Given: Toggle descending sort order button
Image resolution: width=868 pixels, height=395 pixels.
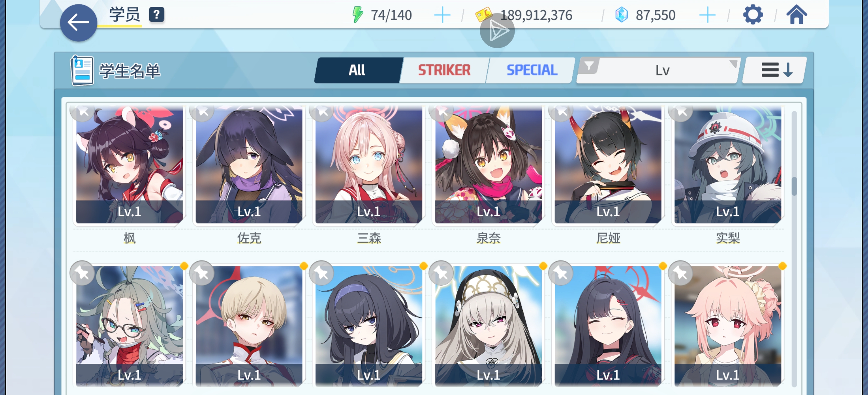Looking at the screenshot, I should click(x=775, y=70).
